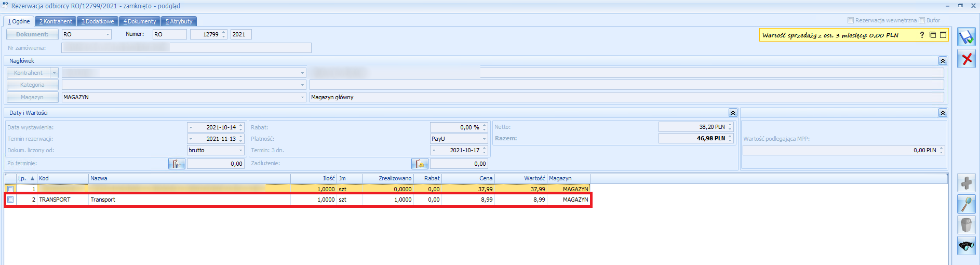The width and height of the screenshot is (980, 265).
Task: Click the trash bin delete icon
Action: click(x=966, y=225)
